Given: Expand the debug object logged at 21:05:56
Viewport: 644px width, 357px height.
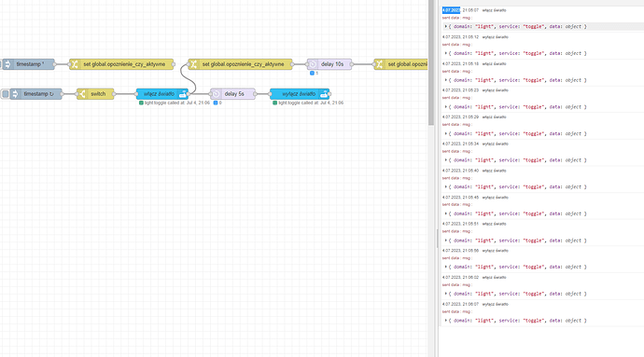Looking at the screenshot, I should (x=446, y=267).
